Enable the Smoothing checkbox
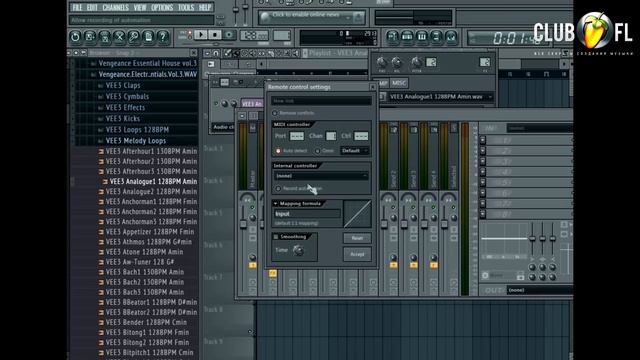This screenshot has height=360, width=640. (x=276, y=237)
